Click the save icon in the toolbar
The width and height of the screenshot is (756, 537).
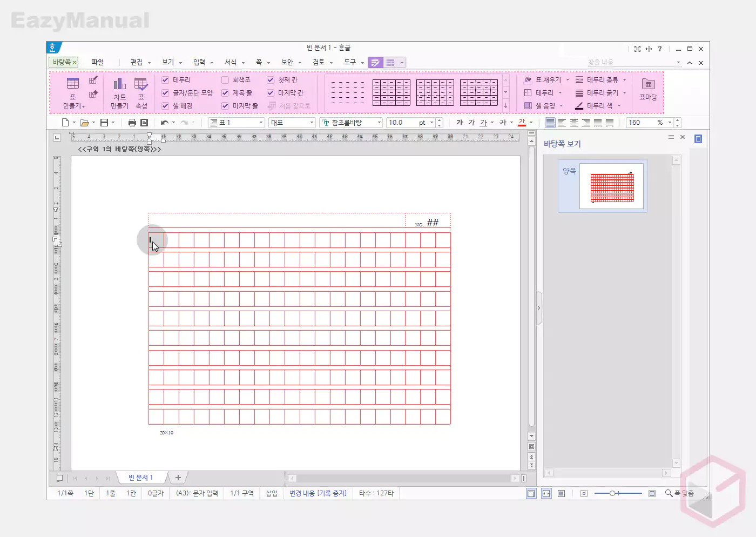(x=104, y=123)
